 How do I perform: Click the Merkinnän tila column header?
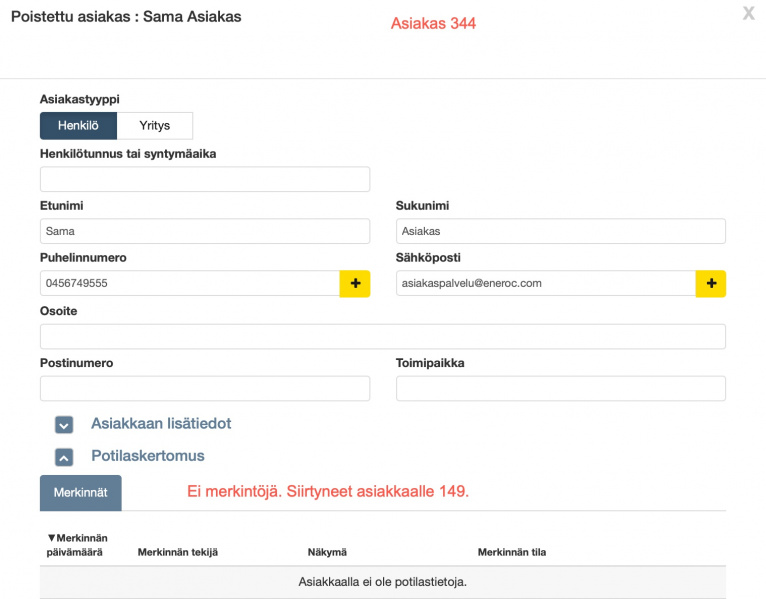coord(511,552)
